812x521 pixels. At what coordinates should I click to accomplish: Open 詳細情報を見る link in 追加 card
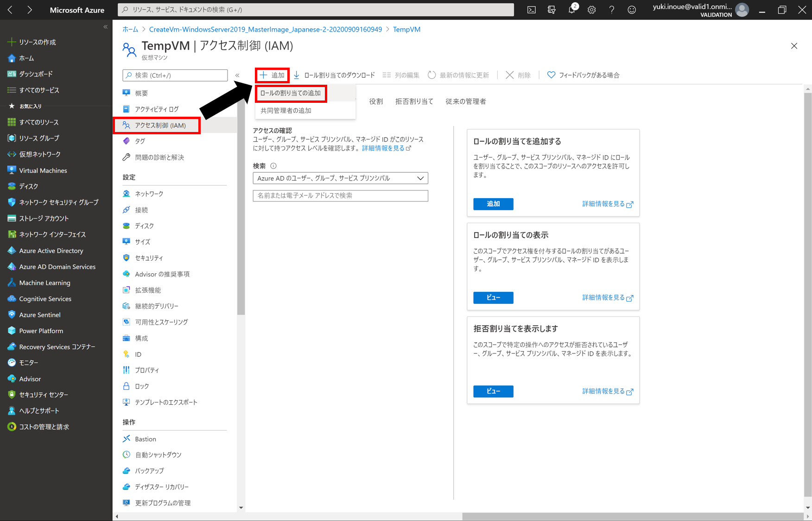pyautogui.click(x=608, y=204)
